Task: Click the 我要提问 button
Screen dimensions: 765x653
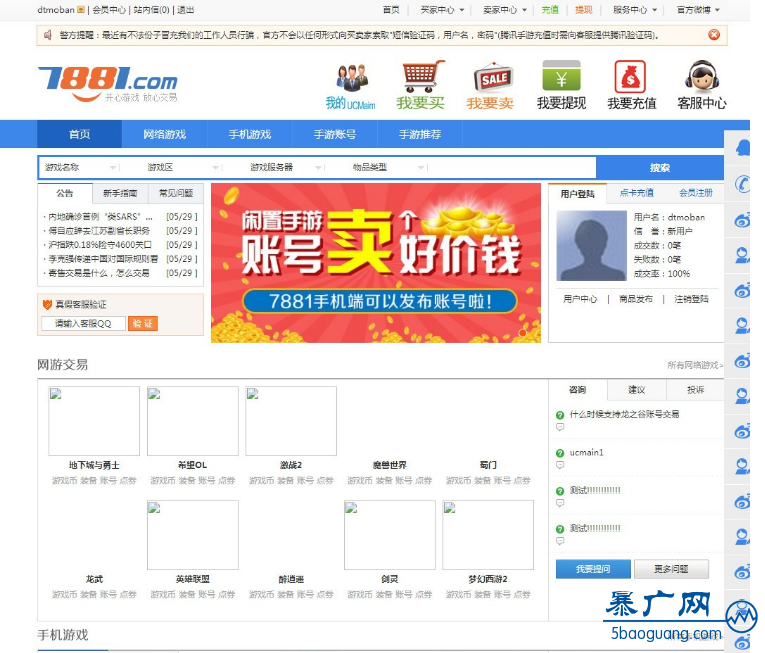Action: point(593,569)
